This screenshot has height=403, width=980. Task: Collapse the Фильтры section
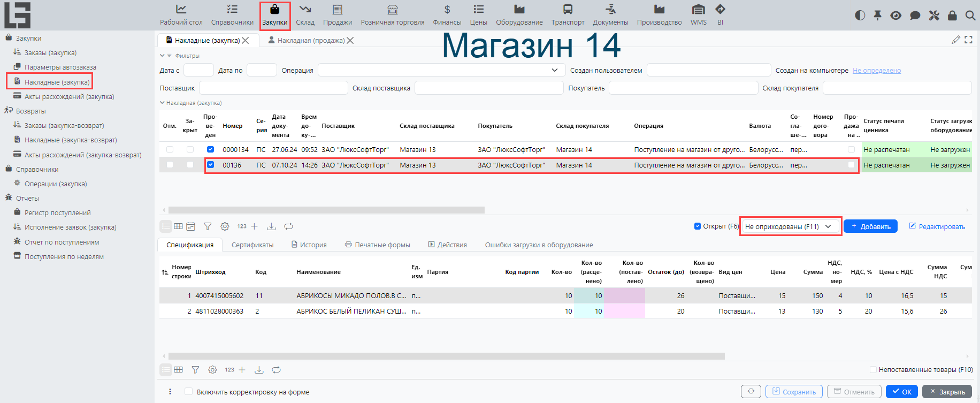(163, 56)
